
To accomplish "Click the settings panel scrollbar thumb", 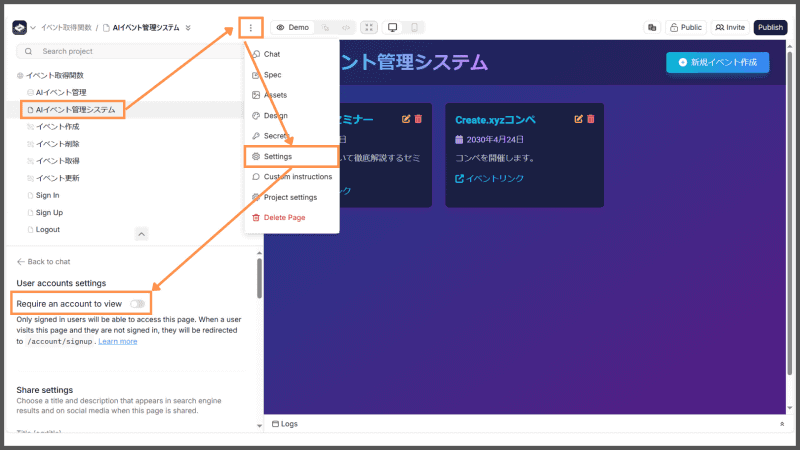I will click(259, 278).
